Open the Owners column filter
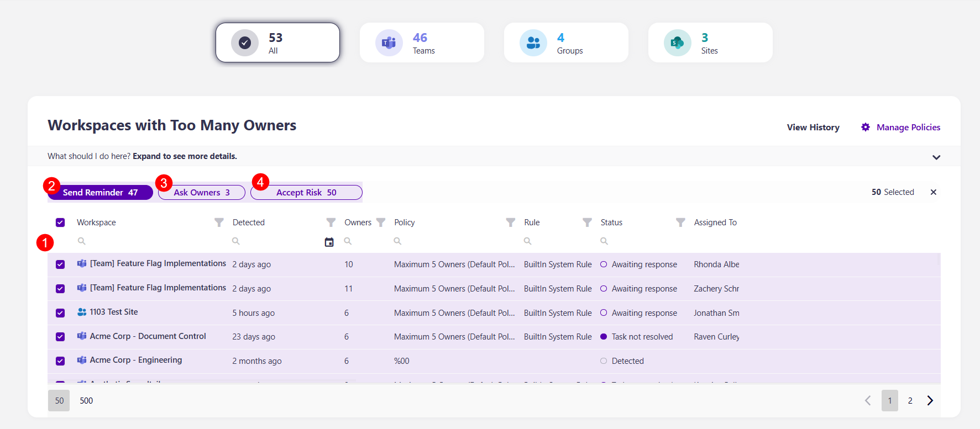The width and height of the screenshot is (980, 429). point(381,223)
